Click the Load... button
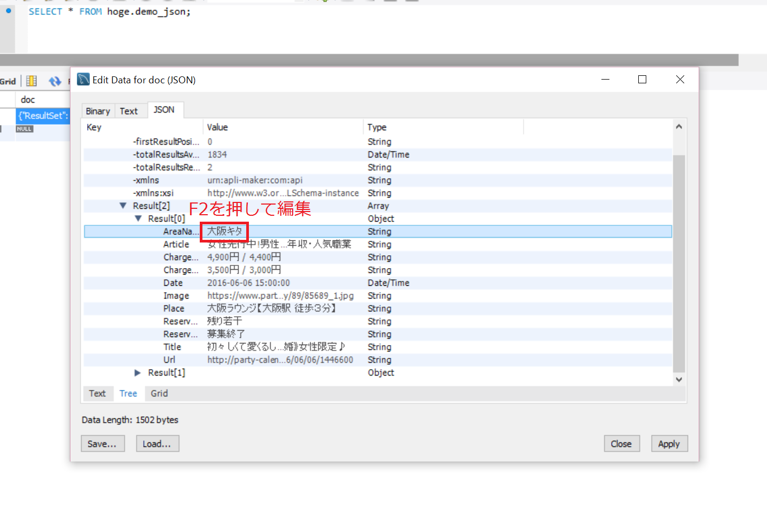The width and height of the screenshot is (767, 532). (x=157, y=444)
